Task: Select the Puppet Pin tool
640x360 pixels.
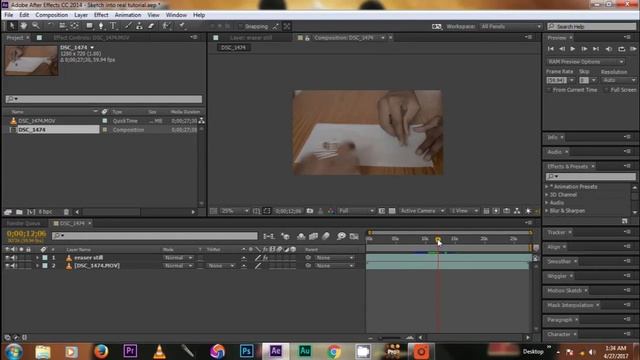Action: click(182, 26)
